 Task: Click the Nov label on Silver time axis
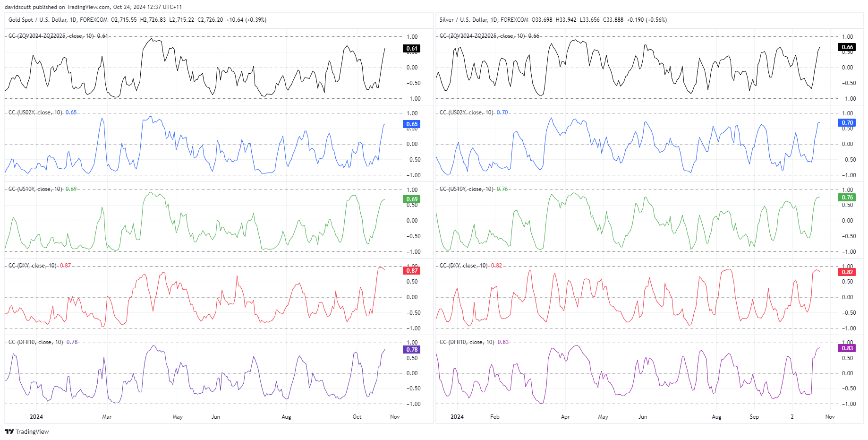point(830,417)
